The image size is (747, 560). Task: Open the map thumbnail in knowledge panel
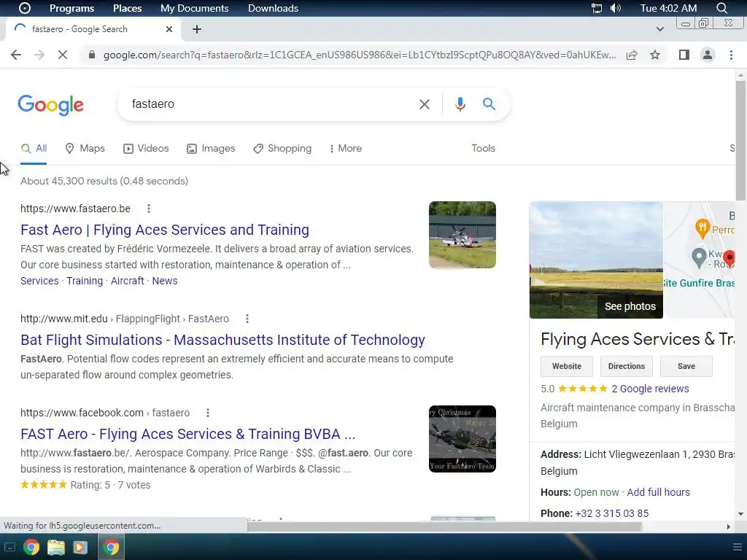click(x=699, y=260)
